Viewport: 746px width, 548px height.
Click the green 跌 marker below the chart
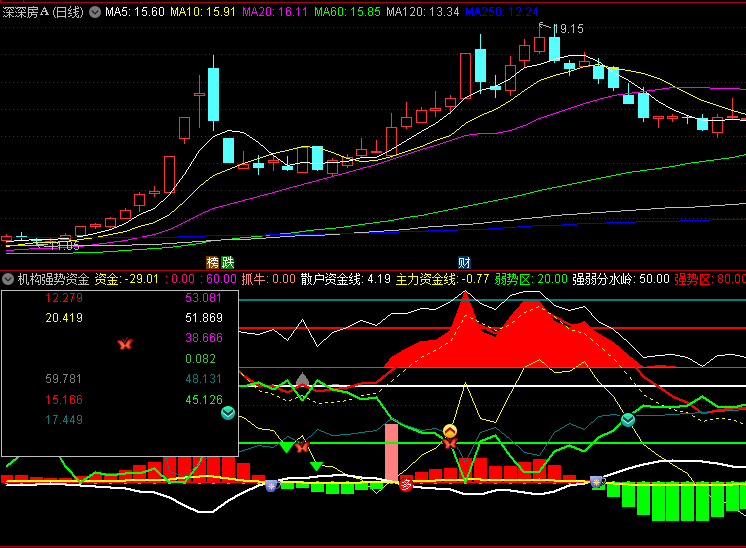click(x=227, y=262)
